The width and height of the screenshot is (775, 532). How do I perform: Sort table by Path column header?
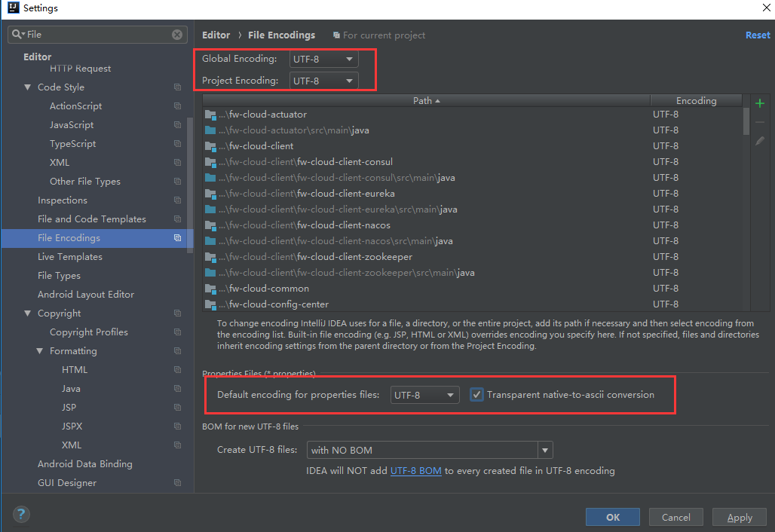click(426, 100)
